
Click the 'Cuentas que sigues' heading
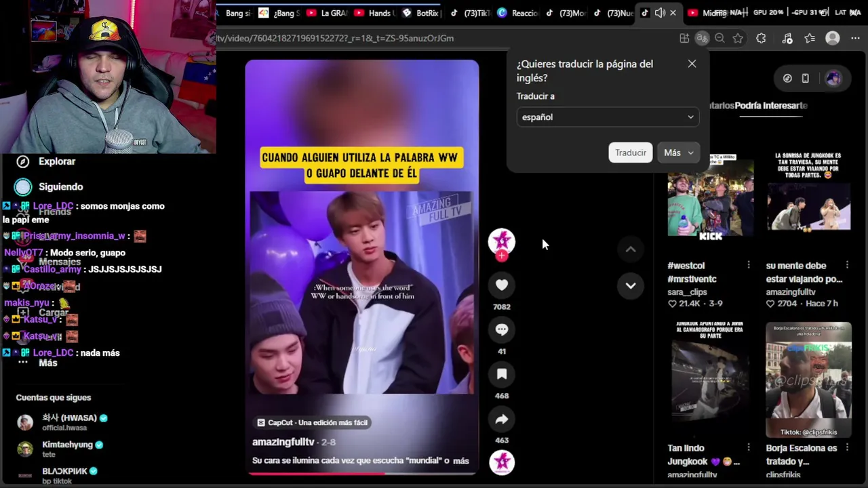coord(54,398)
